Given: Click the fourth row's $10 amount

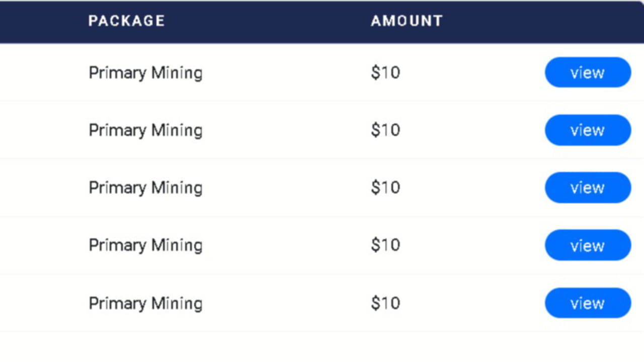Looking at the screenshot, I should click(385, 245).
